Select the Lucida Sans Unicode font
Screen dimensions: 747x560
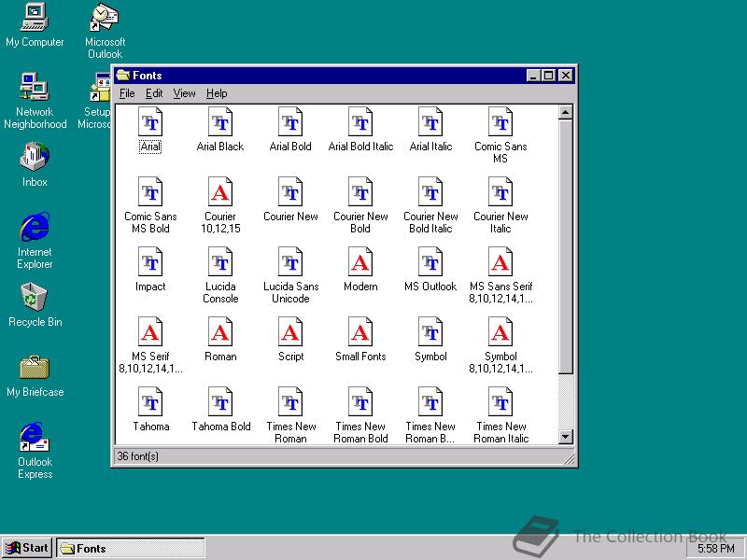click(290, 262)
